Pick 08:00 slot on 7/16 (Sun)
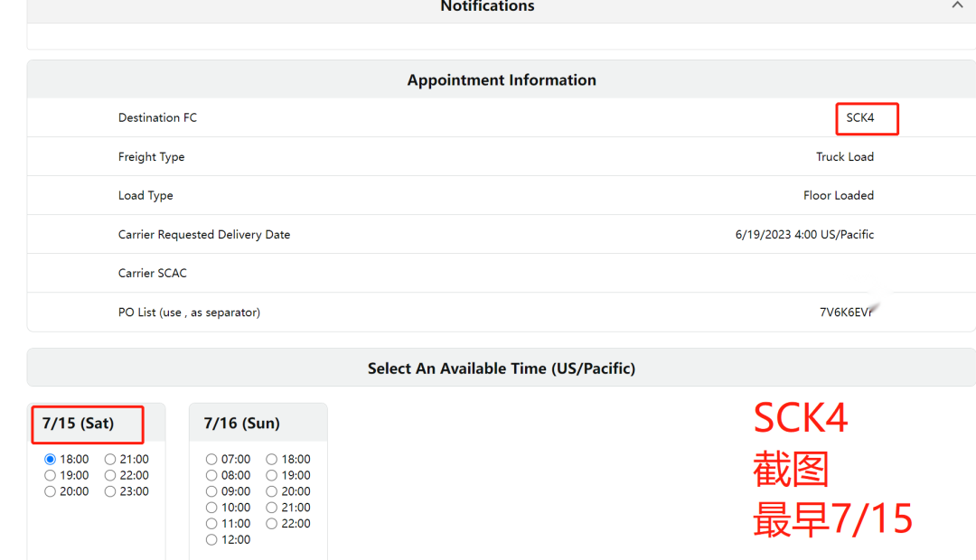 coord(211,476)
